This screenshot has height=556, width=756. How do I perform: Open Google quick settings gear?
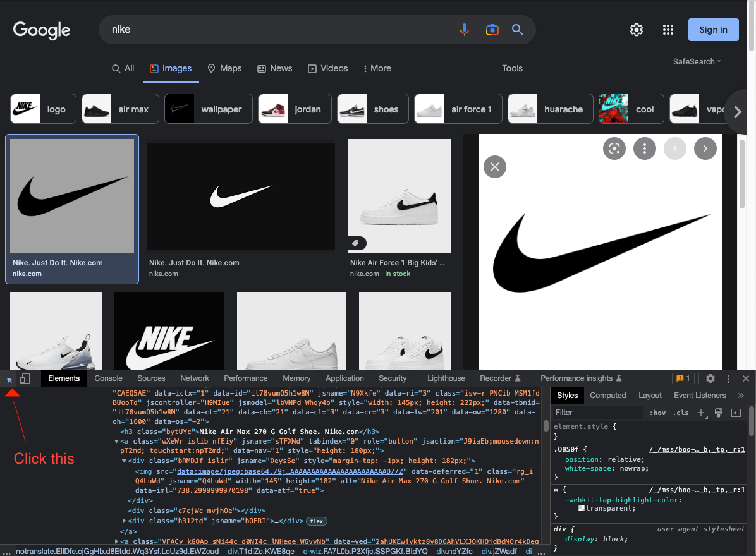pos(637,30)
